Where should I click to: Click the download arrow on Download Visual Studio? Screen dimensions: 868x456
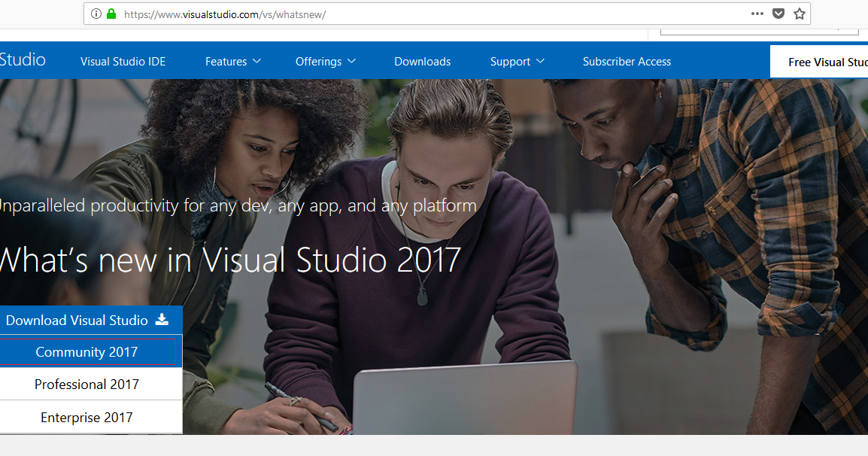(x=162, y=320)
